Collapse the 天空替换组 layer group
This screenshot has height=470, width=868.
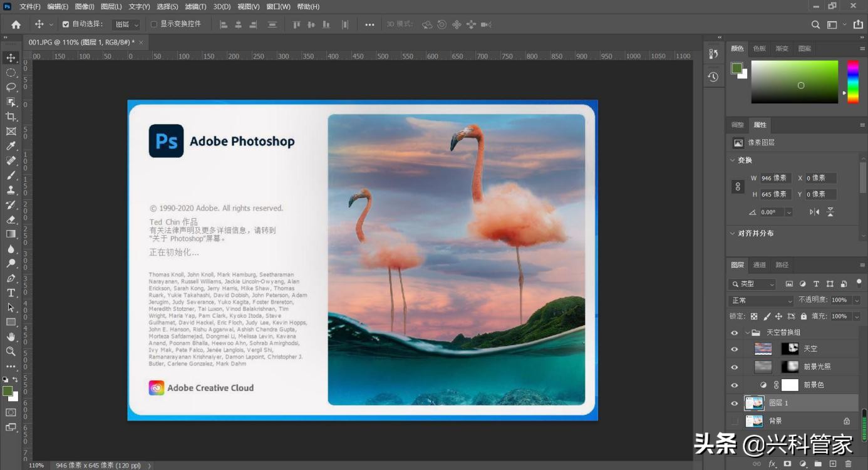pyautogui.click(x=747, y=333)
